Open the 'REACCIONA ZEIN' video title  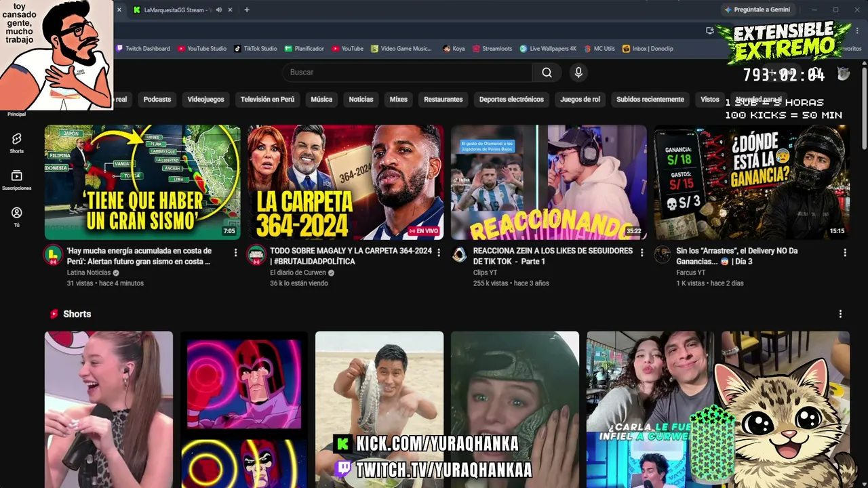[553, 256]
